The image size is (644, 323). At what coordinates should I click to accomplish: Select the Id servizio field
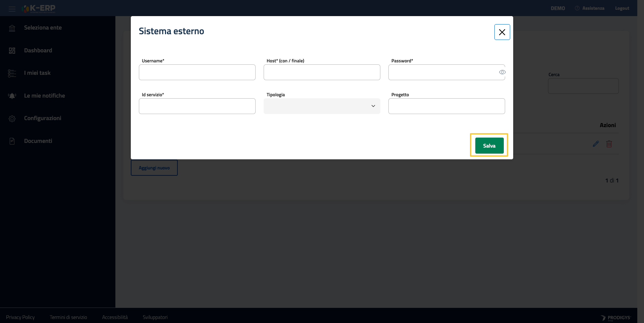[x=197, y=106]
